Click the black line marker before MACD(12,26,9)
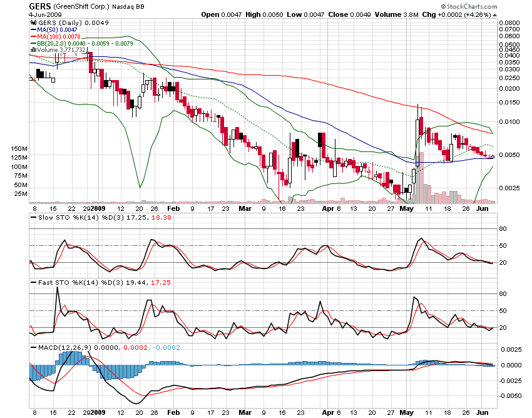532x418 pixels. coord(33,348)
